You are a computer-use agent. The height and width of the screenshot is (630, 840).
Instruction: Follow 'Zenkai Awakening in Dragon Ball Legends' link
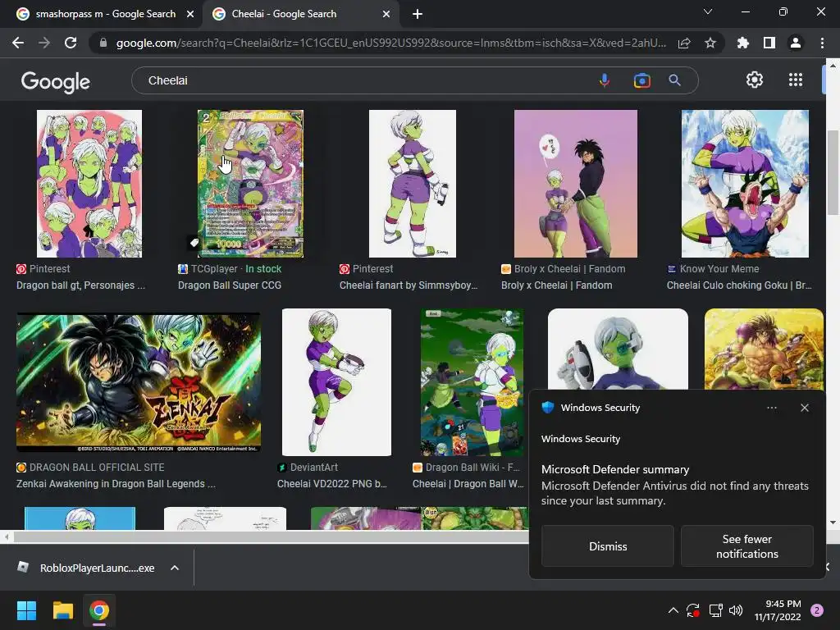(116, 484)
